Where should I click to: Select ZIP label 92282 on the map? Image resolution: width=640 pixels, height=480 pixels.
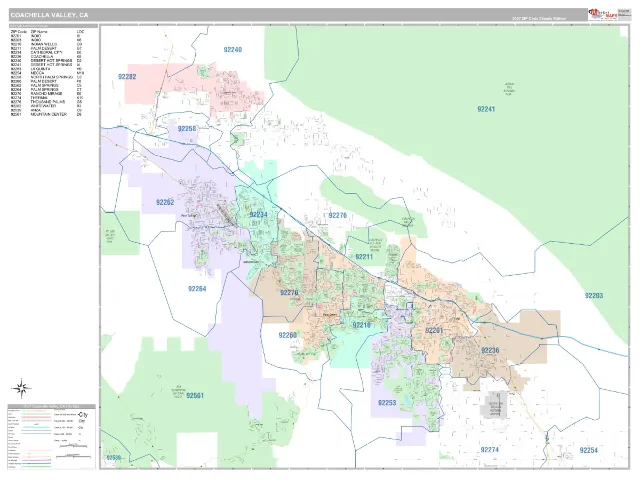[x=127, y=77]
